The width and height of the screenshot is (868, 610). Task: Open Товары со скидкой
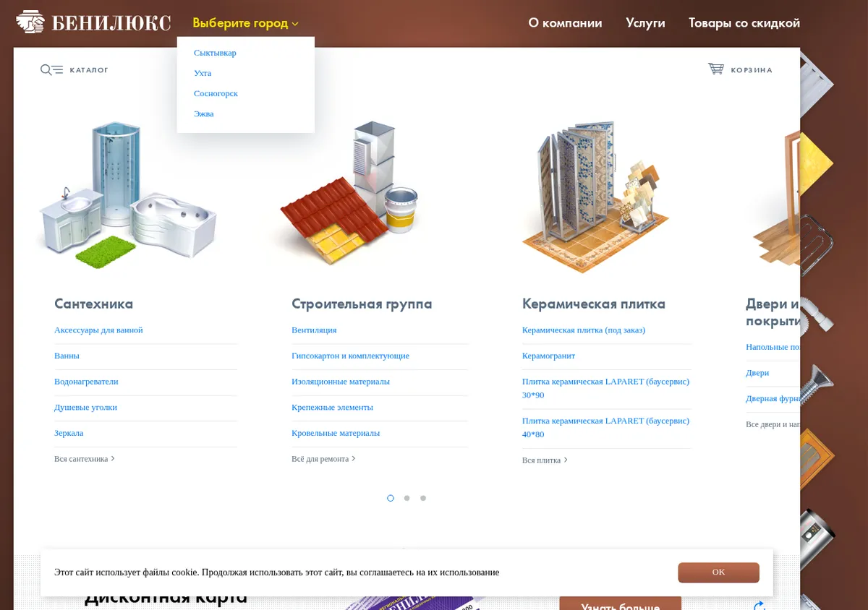(x=744, y=23)
